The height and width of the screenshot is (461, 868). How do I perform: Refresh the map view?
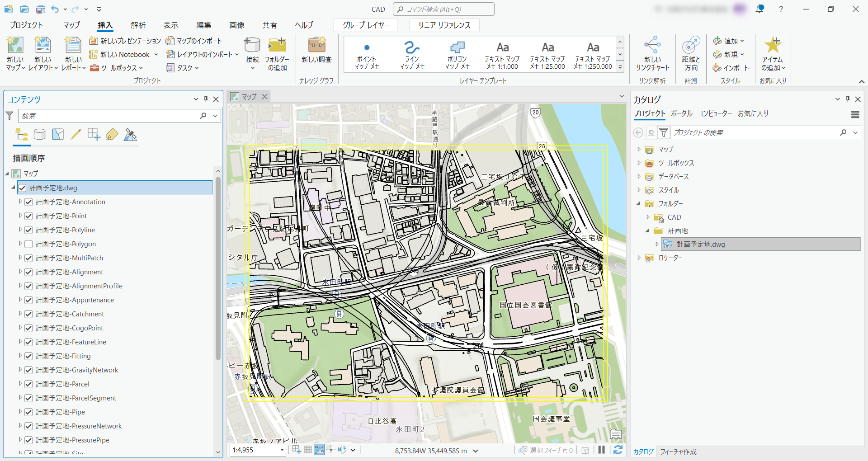point(618,450)
